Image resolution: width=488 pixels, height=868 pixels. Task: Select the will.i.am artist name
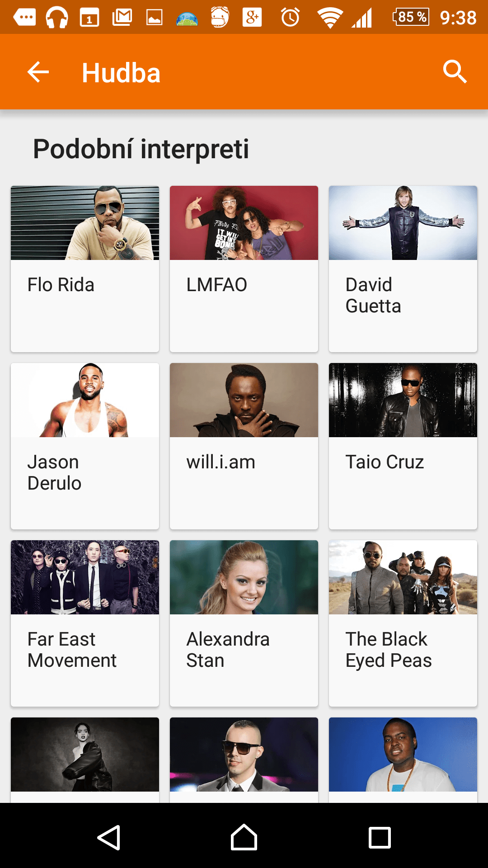tap(221, 462)
